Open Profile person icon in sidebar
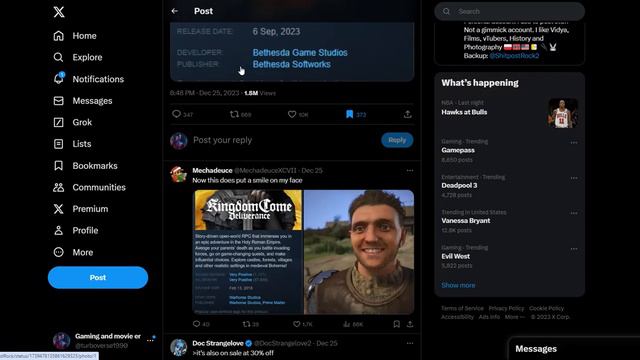 pyautogui.click(x=58, y=231)
